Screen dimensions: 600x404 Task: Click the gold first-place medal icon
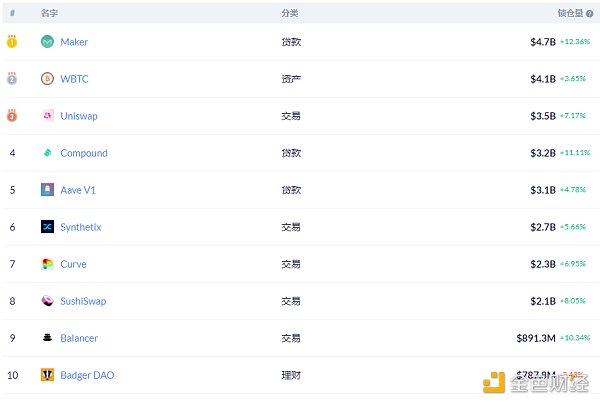coord(12,41)
